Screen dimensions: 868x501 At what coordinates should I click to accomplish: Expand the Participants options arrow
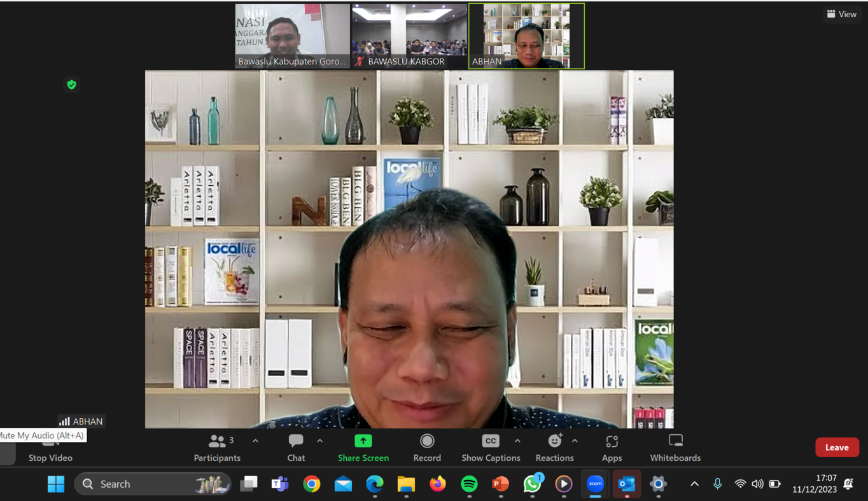click(x=255, y=441)
